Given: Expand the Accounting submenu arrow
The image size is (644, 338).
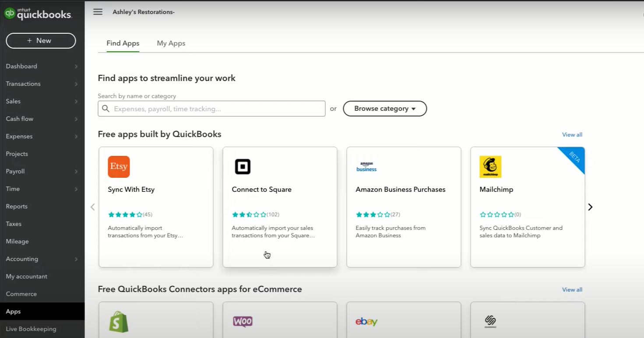Looking at the screenshot, I should 76,259.
